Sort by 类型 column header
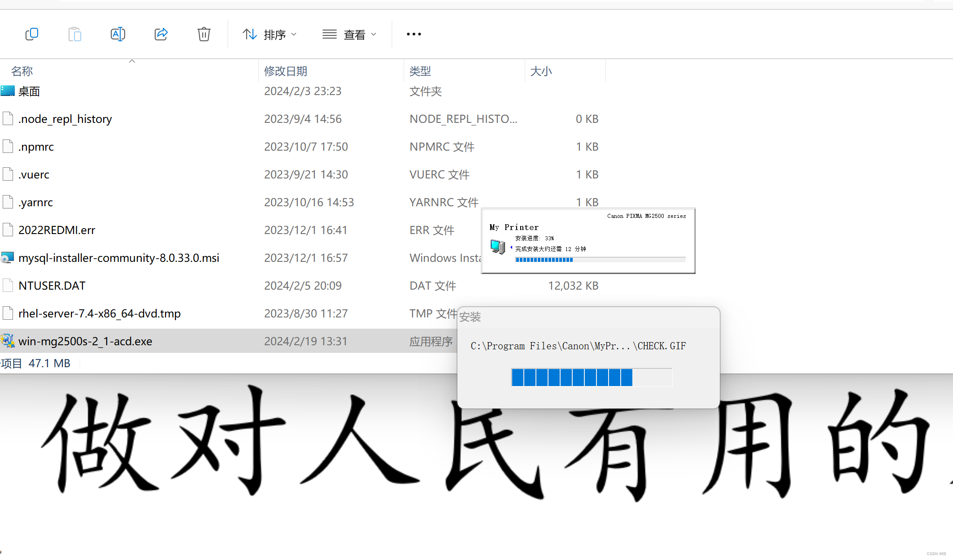The height and width of the screenshot is (560, 953). pyautogui.click(x=420, y=71)
